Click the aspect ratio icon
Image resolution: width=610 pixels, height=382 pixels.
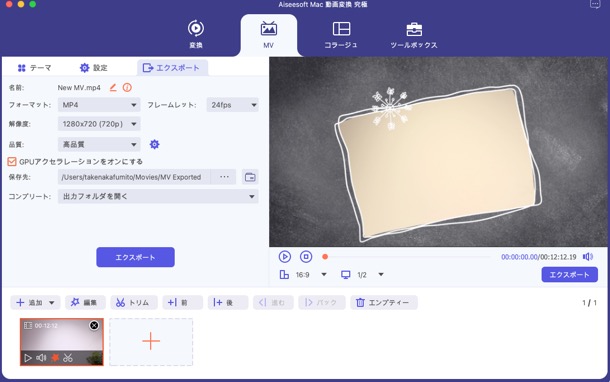tap(284, 275)
